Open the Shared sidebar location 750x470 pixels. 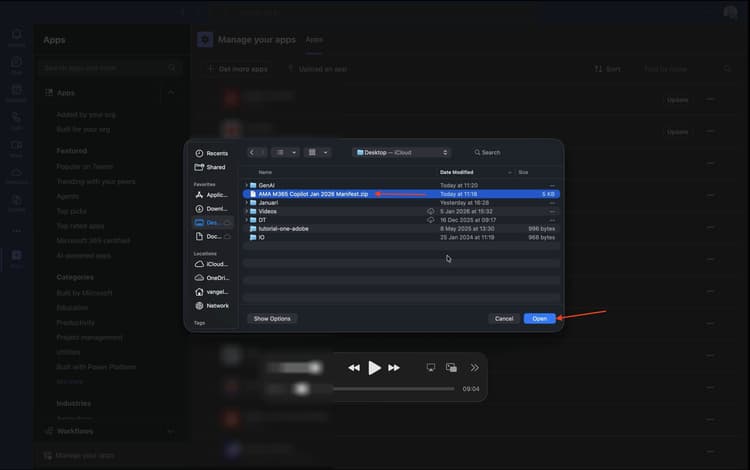click(x=210, y=167)
